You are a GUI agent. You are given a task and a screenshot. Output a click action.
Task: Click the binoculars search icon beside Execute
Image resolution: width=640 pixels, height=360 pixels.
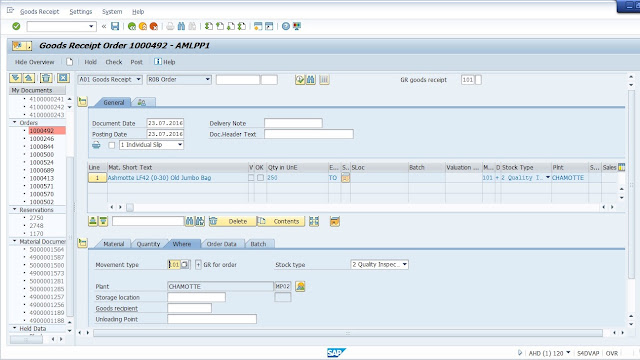311,80
